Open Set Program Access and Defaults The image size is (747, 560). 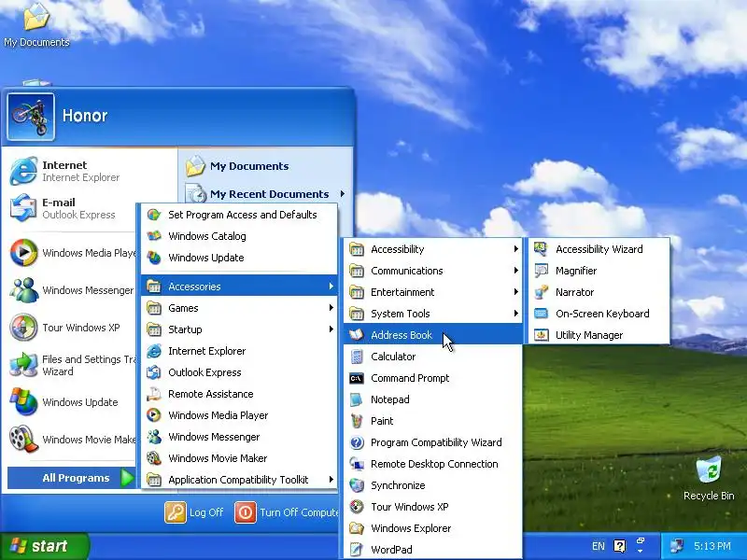[239, 215]
